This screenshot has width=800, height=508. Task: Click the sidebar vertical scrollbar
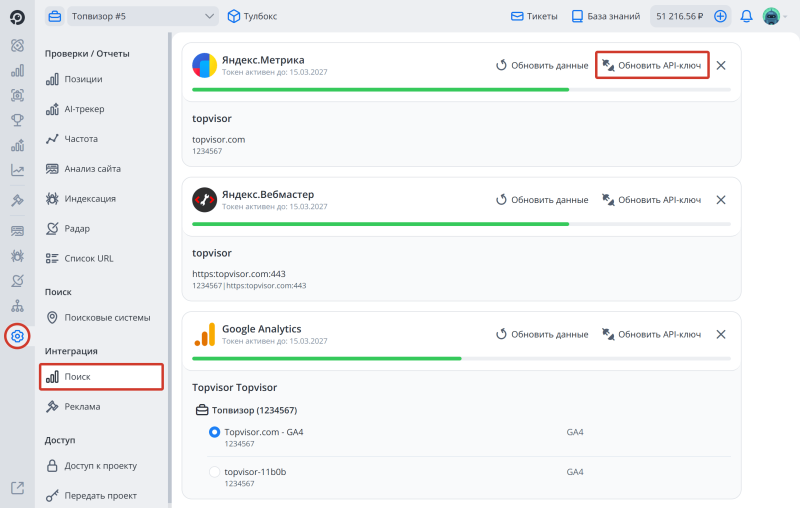click(170, 270)
